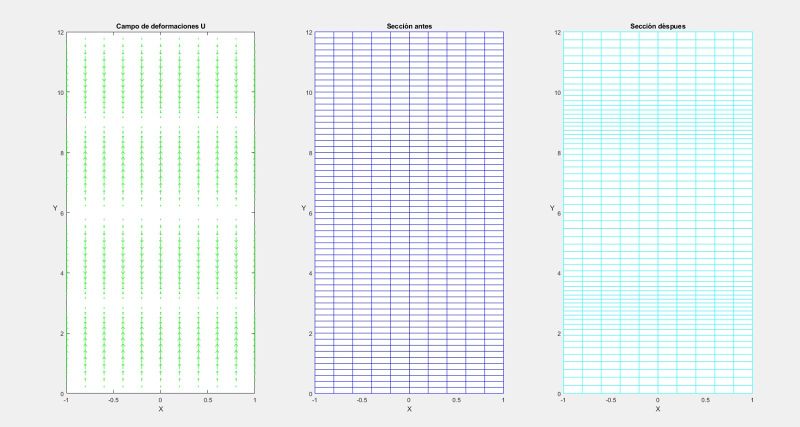Click the 10 tick label on 'Sección antes'
The width and height of the screenshot is (800, 427).
[307, 93]
